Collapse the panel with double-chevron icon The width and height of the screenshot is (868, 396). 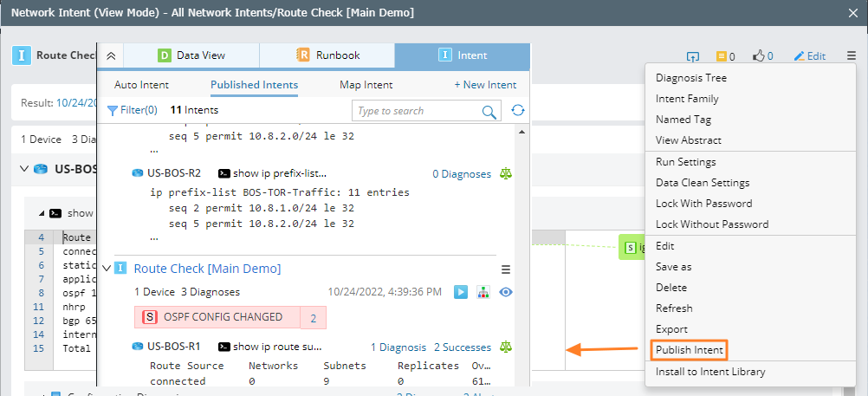(x=111, y=55)
